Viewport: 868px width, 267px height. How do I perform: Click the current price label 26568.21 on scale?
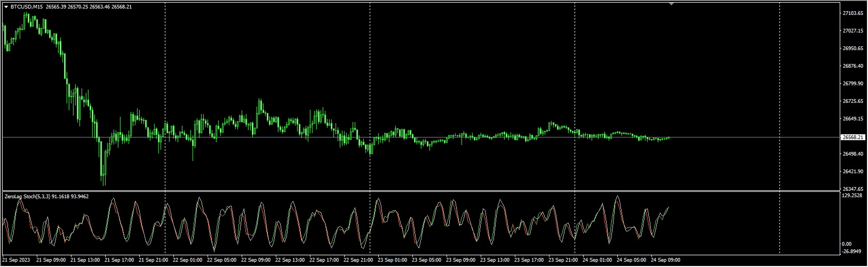point(852,137)
